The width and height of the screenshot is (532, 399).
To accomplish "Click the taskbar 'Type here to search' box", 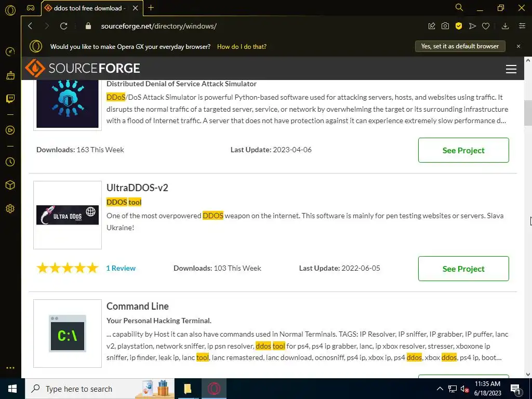I will [x=100, y=389].
